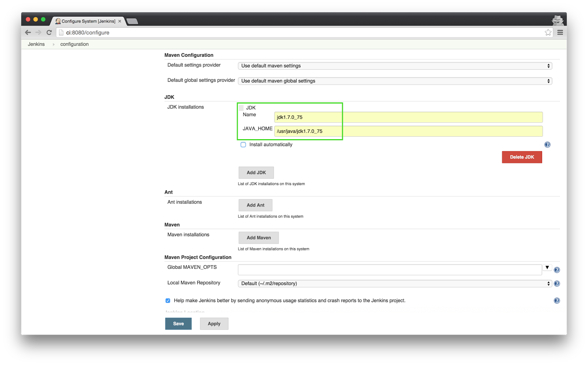This screenshot has width=588, height=365.
Task: Open the Chrome hamburger menu
Action: pyautogui.click(x=560, y=32)
